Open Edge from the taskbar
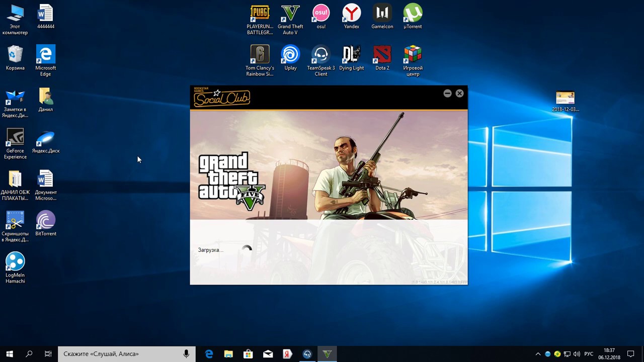This screenshot has width=644, height=362. pos(209,354)
